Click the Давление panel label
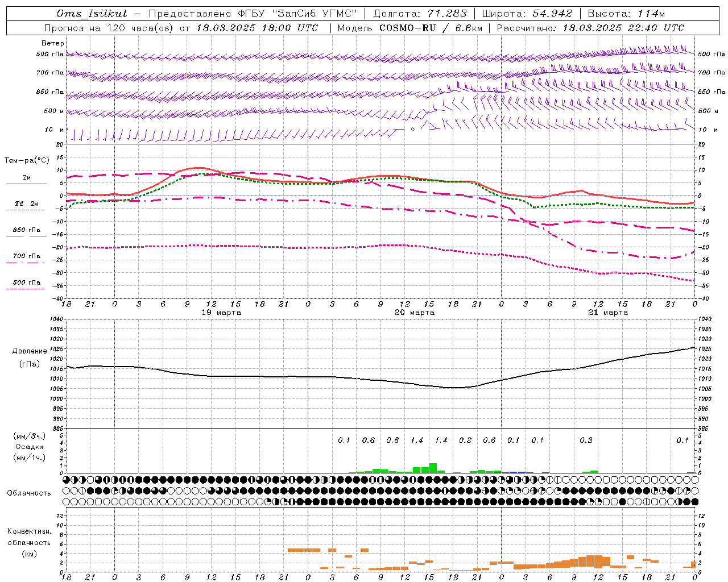The width and height of the screenshot is (728, 582). coord(30,351)
